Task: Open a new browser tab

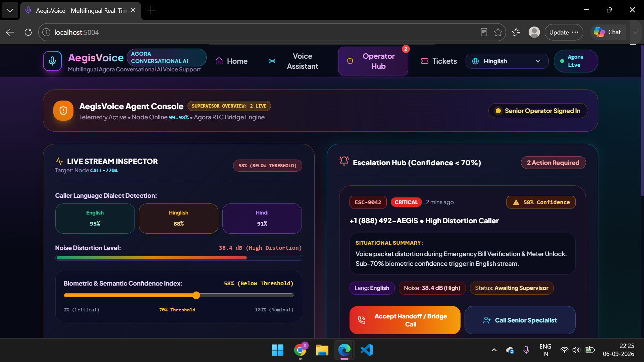Action: tap(151, 10)
